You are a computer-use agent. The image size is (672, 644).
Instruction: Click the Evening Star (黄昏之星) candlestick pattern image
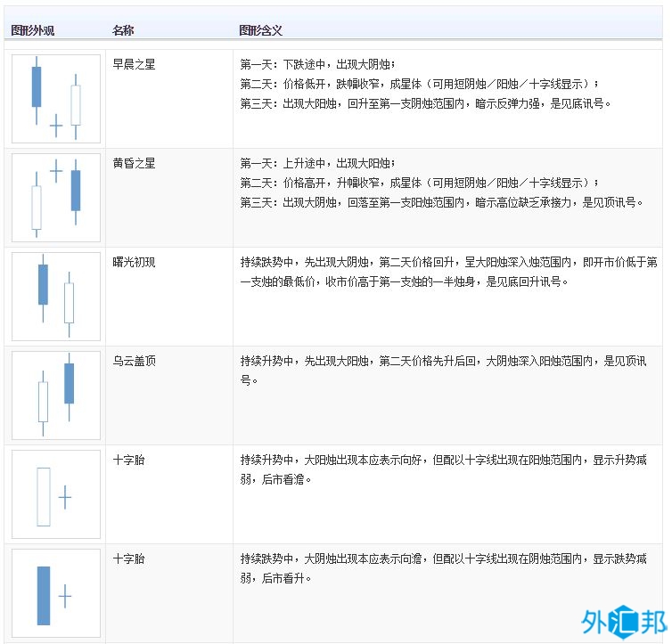pyautogui.click(x=55, y=198)
